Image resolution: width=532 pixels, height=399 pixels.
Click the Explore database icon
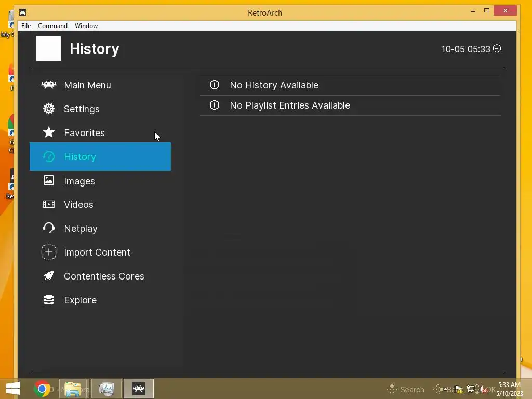pyautogui.click(x=49, y=300)
